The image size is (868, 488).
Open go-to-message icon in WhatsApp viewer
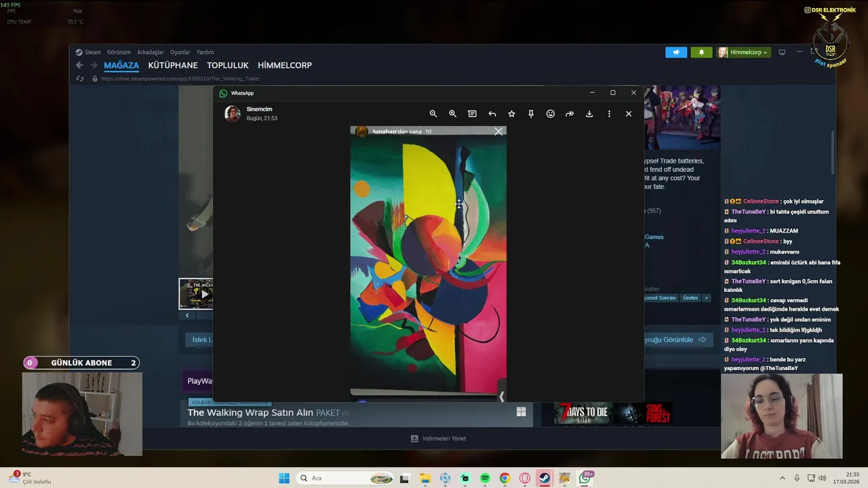tap(472, 114)
